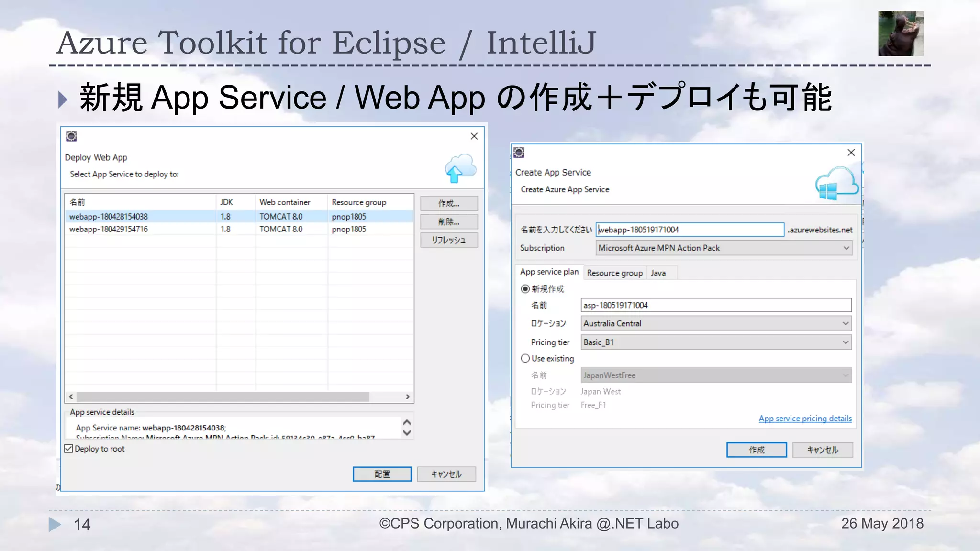This screenshot has height=551, width=980.
Task: Click the Windows cloud icon in Create App Service
Action: pyautogui.click(x=837, y=184)
